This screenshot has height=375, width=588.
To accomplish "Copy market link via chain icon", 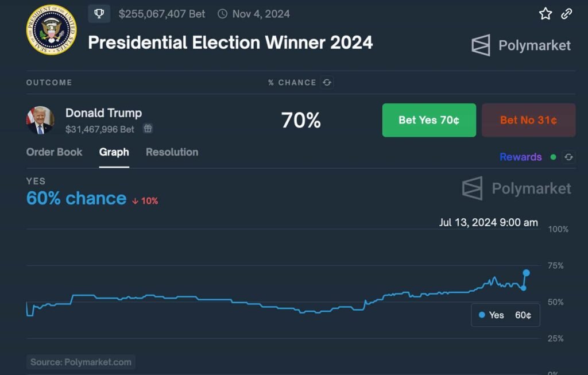I will pos(567,14).
